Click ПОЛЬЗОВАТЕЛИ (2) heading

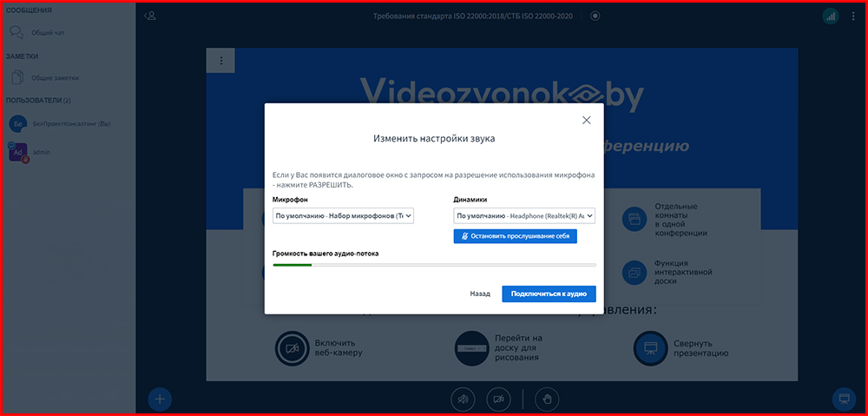[39, 100]
